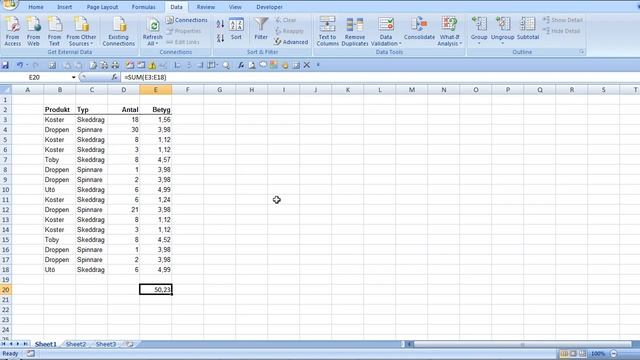
Task: Click the speech bubble comment icon in toolbar
Action: click(263, 65)
